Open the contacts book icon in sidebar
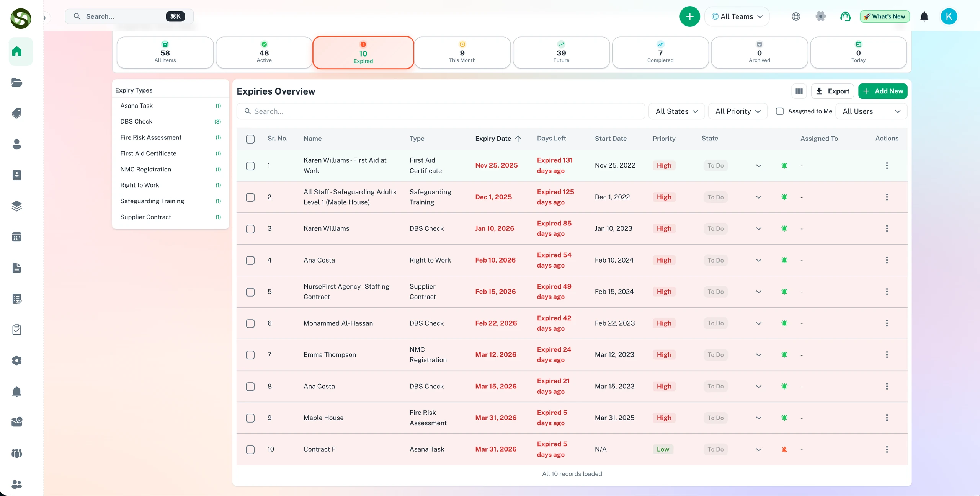Image resolution: width=980 pixels, height=496 pixels. [x=17, y=175]
